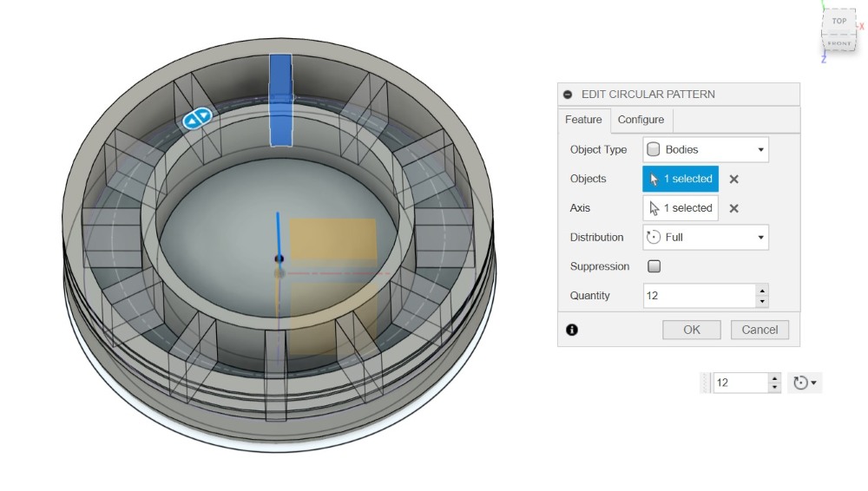Click the blue quantity manipulator arrows

pyautogui.click(x=198, y=118)
